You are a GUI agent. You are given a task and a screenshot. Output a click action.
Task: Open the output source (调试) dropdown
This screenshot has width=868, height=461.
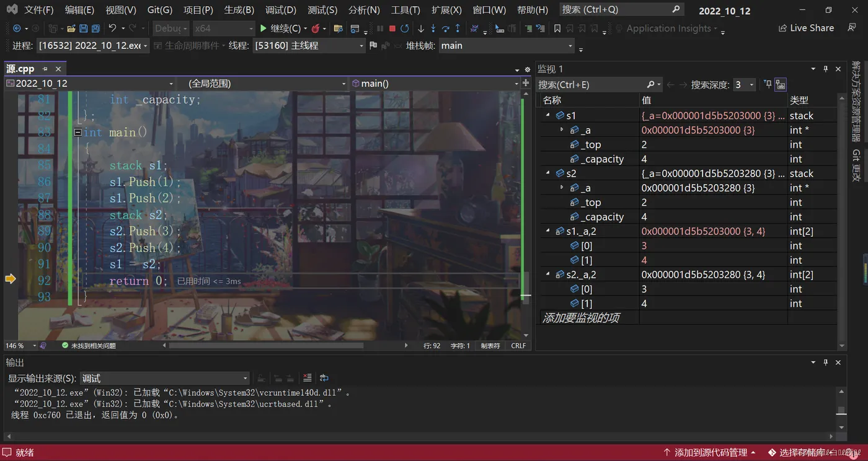pos(164,379)
